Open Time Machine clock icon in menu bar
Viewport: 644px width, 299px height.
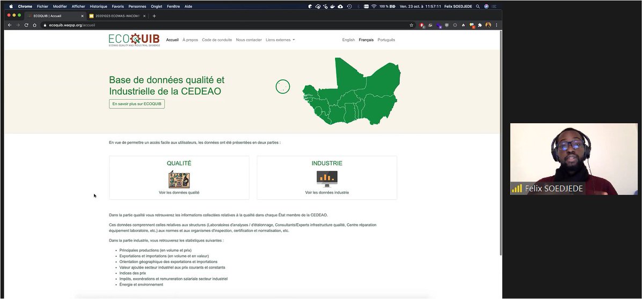tap(349, 6)
